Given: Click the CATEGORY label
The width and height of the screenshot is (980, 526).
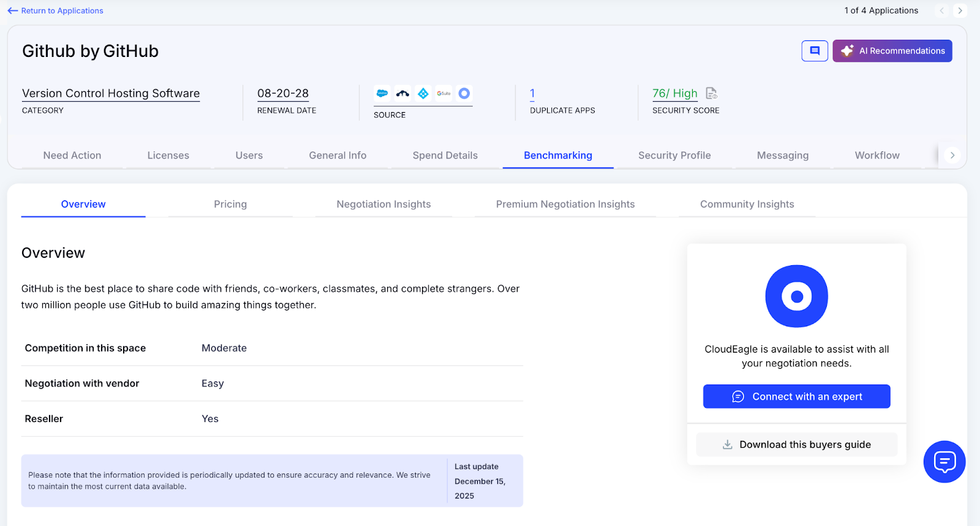Looking at the screenshot, I should pyautogui.click(x=43, y=111).
